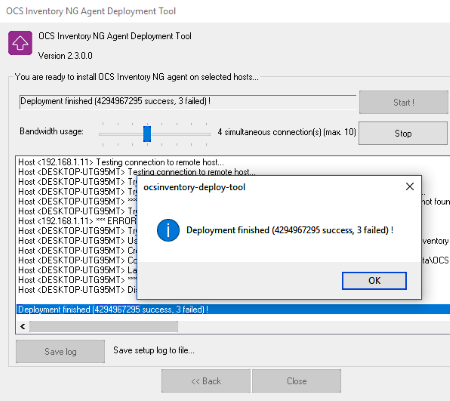Click OK in the deployment finished dialog
The width and height of the screenshot is (450, 401).
374,281
